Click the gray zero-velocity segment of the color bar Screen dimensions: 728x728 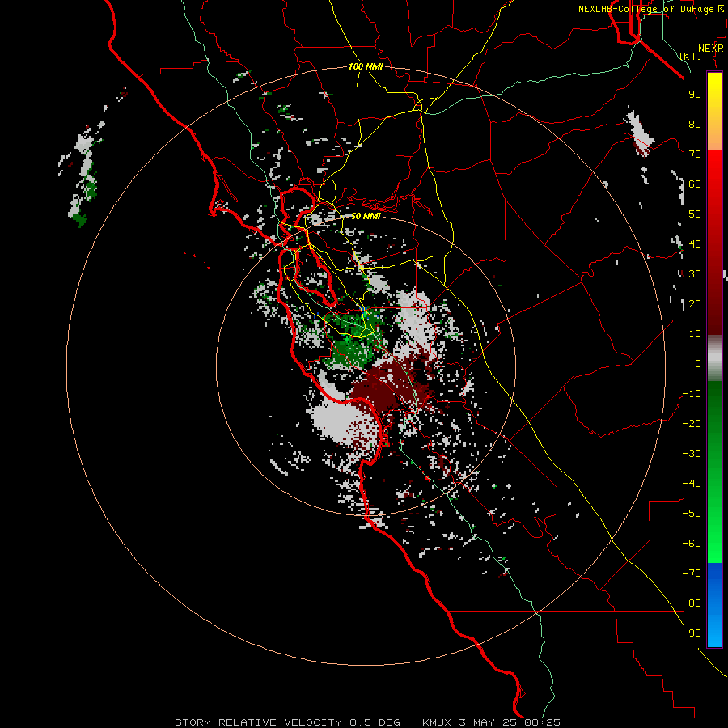[x=714, y=358]
